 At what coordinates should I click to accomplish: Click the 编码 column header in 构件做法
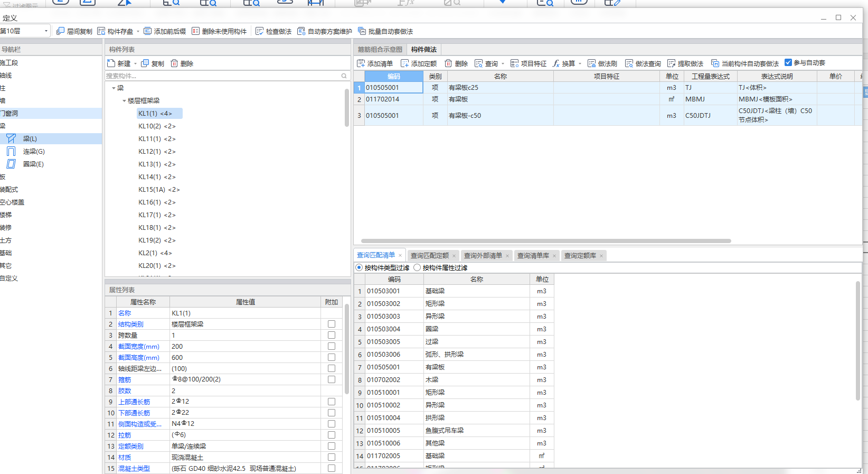394,76
